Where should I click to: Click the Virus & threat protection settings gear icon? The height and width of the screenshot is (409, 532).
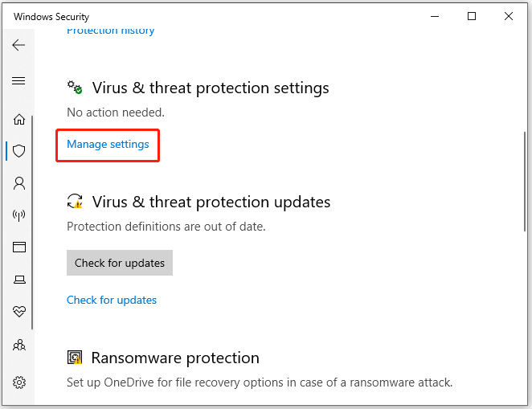coord(75,87)
